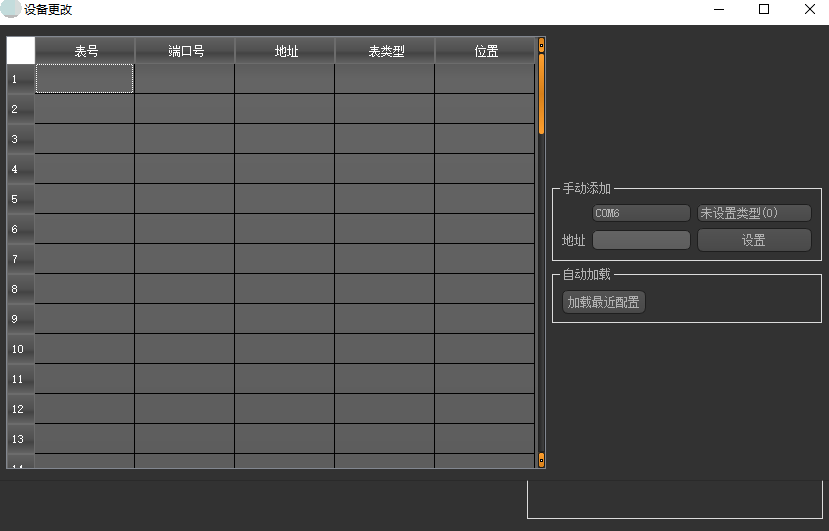The width and height of the screenshot is (829, 531).
Task: Click the table scrollbar up arrow
Action: pyautogui.click(x=541, y=45)
